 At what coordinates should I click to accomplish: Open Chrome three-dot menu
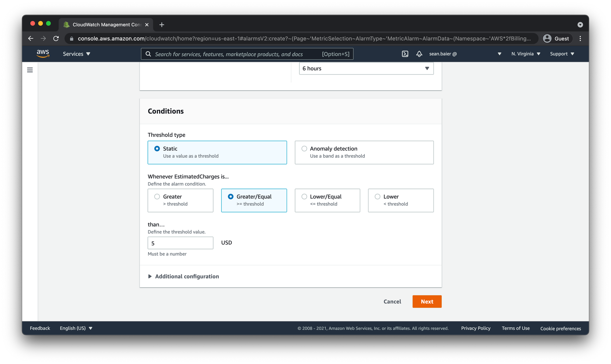coord(580,38)
